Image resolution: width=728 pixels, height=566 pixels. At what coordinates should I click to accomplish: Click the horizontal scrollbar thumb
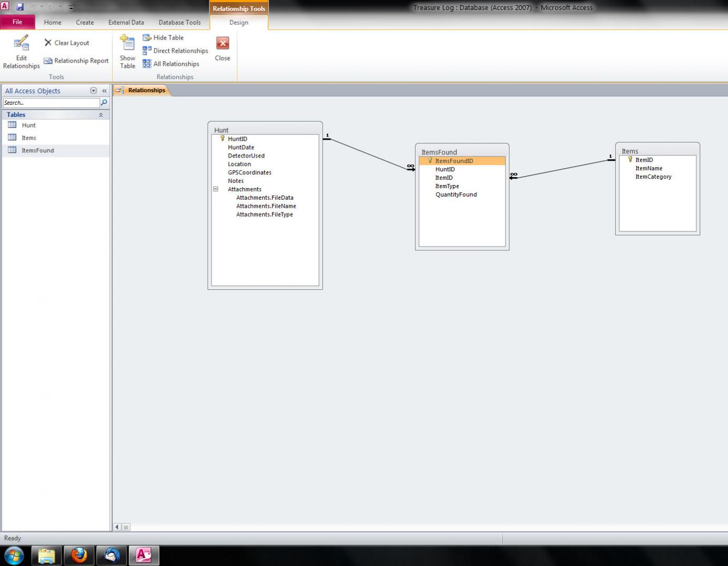click(125, 526)
